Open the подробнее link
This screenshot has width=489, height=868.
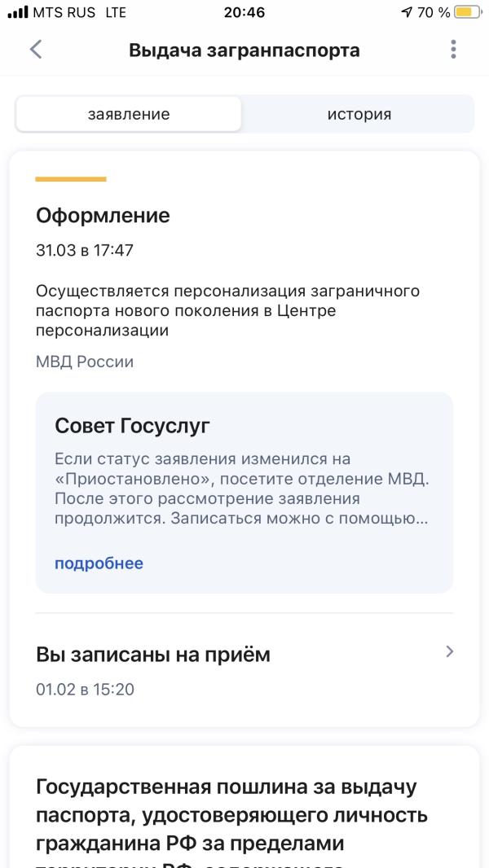(x=99, y=563)
